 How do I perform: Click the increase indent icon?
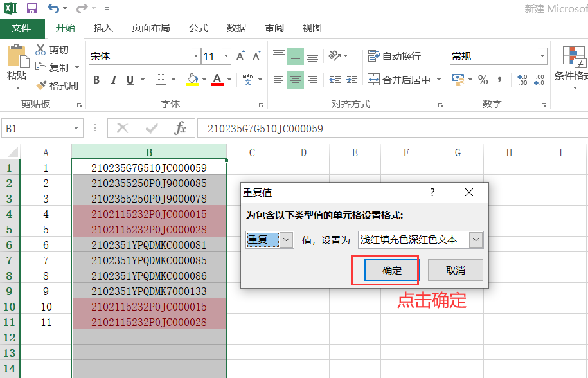[x=352, y=80]
